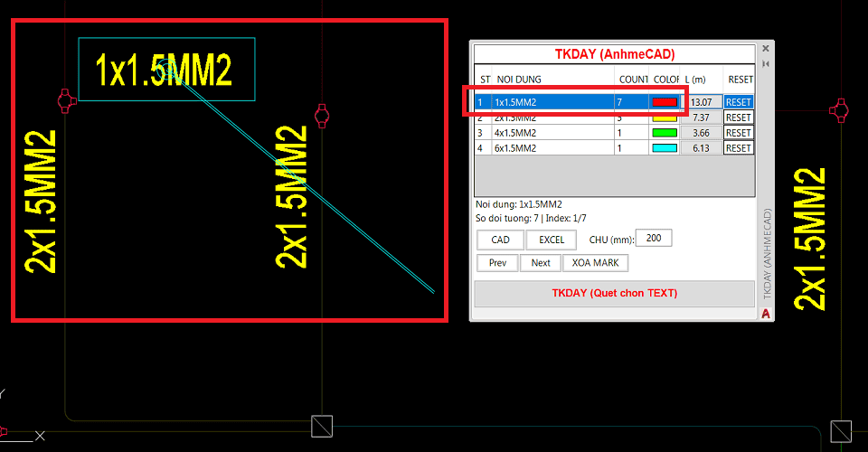Select the red socket symbol right of palette
Viewport: 868px width, 452px height.
[839, 110]
